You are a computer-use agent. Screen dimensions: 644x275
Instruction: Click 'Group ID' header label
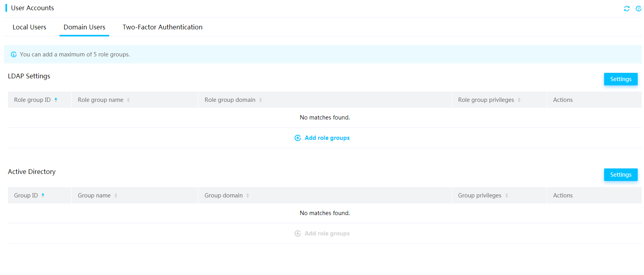(26, 195)
